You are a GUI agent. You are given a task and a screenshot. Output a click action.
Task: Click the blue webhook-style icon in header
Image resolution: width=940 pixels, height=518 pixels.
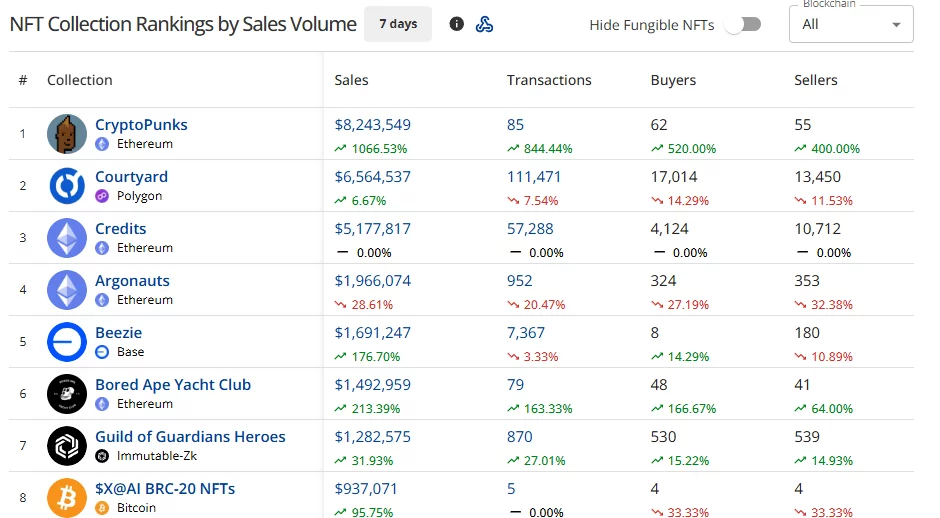pos(484,24)
